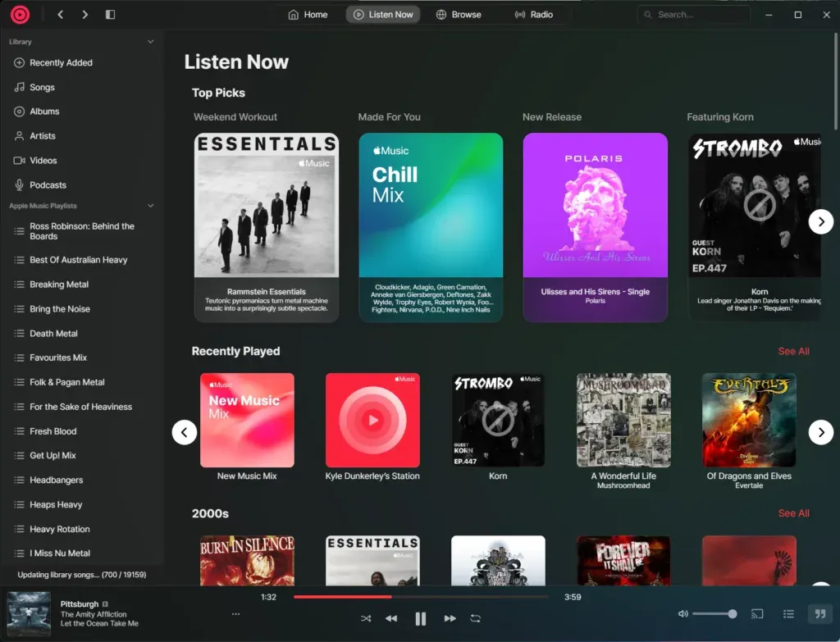This screenshot has width=840, height=642.
Task: Open the Home tab
Action: (x=308, y=15)
